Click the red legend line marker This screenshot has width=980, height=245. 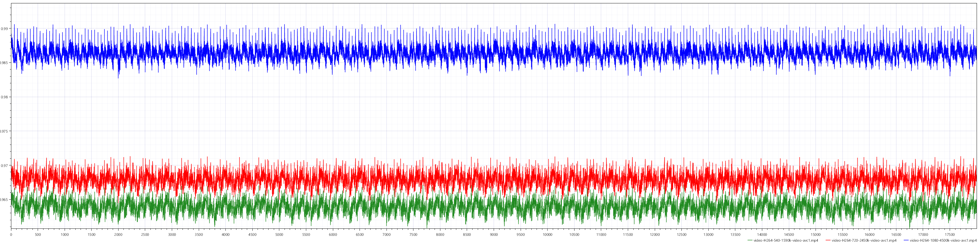pos(828,240)
